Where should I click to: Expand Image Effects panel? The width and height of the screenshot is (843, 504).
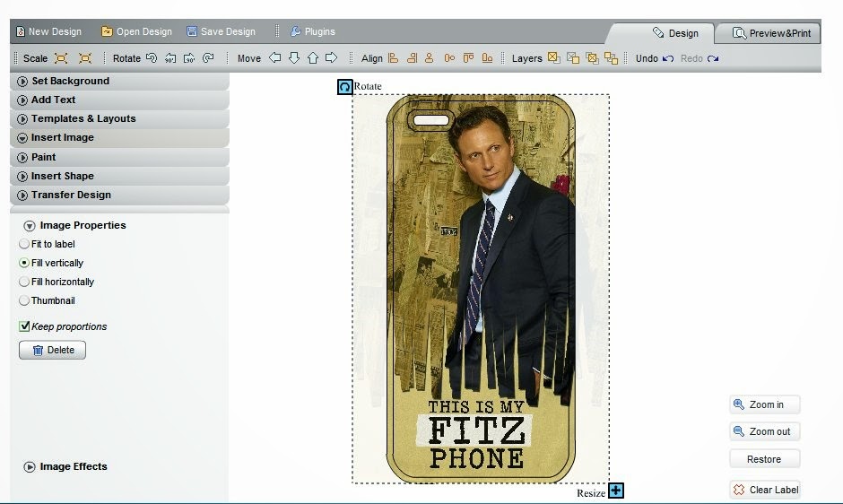click(30, 467)
